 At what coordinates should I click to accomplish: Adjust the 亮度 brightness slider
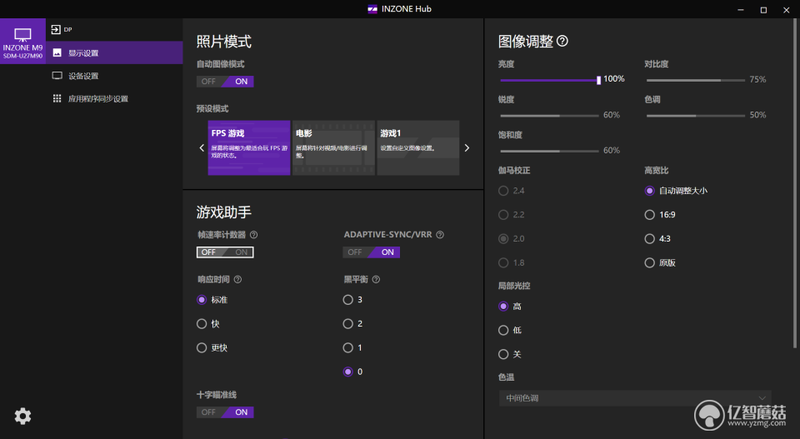[x=549, y=80]
